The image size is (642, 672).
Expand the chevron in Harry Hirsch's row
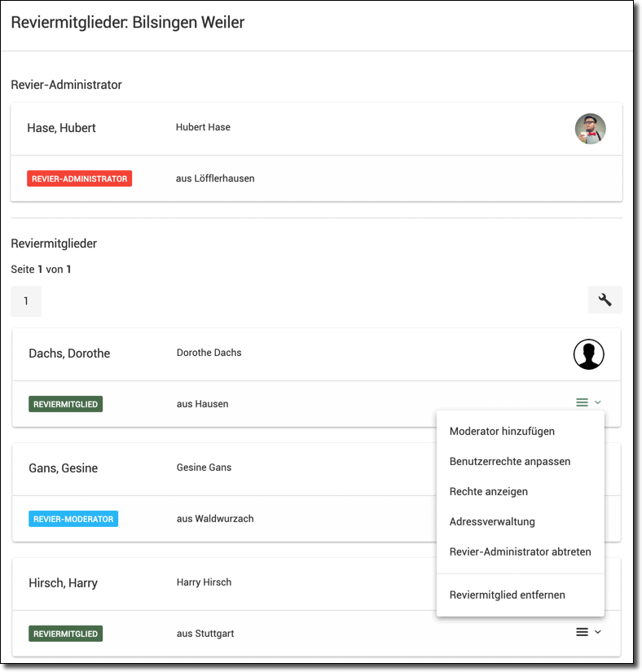[598, 632]
